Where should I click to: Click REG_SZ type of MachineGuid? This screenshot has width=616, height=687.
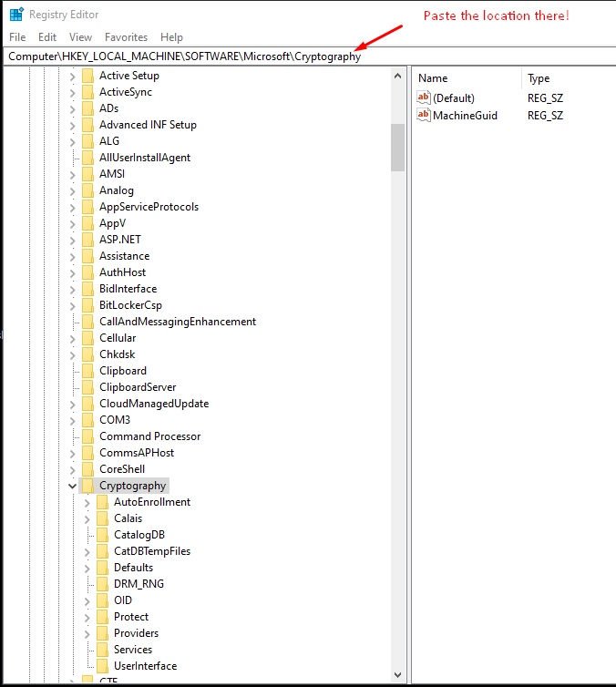click(545, 115)
